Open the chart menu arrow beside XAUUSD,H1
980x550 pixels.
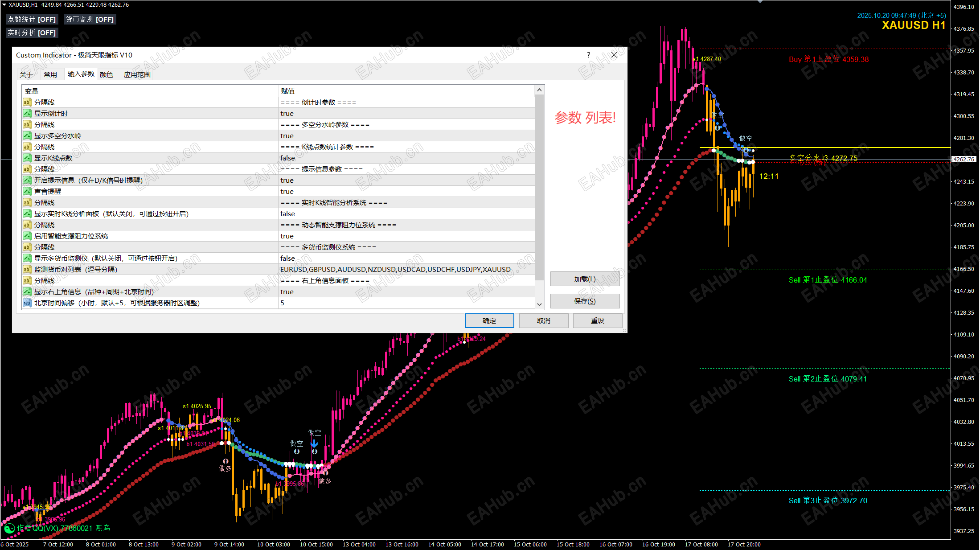pyautogui.click(x=4, y=4)
